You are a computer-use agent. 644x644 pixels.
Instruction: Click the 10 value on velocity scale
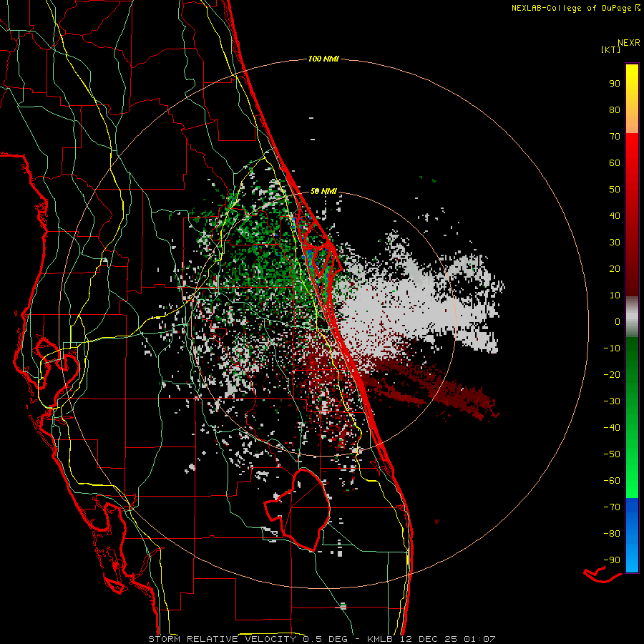(615, 296)
